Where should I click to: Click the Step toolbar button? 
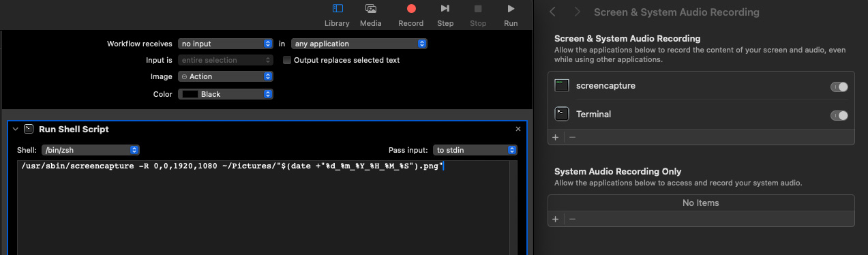coord(445,15)
